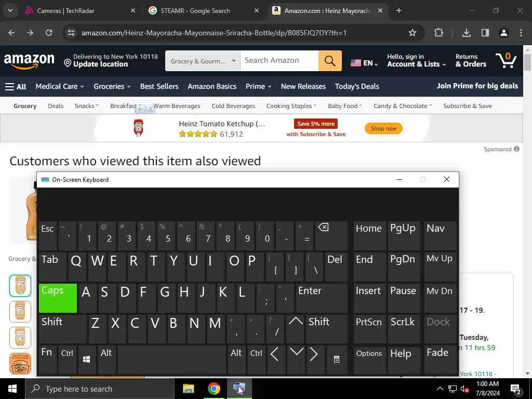Open Returns & Orders link
This screenshot has width=532, height=399.
[x=471, y=60]
